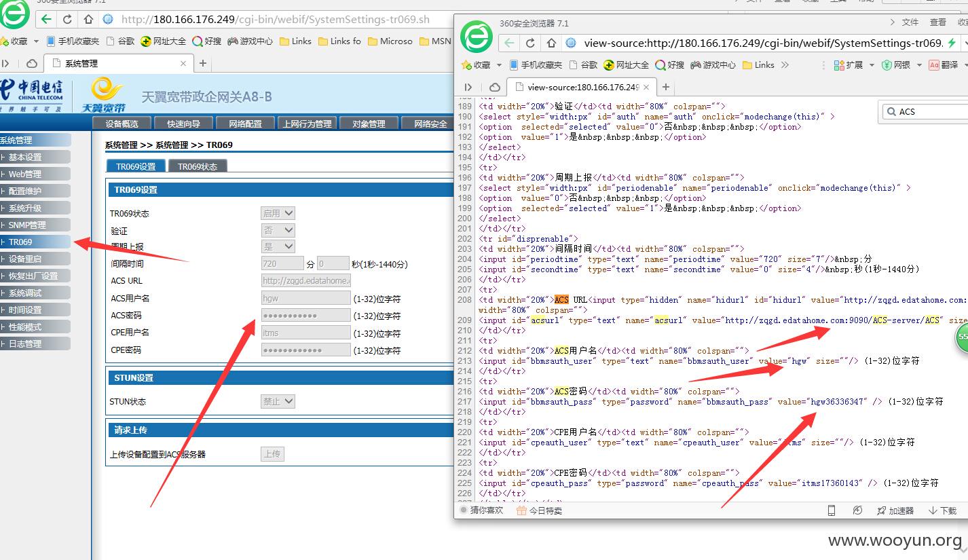Open home page in view-source window

click(552, 43)
